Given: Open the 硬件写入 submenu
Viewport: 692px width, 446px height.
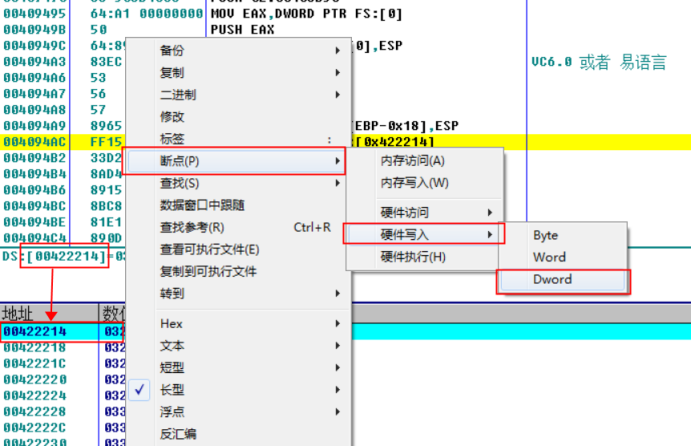Looking at the screenshot, I should 424,235.
